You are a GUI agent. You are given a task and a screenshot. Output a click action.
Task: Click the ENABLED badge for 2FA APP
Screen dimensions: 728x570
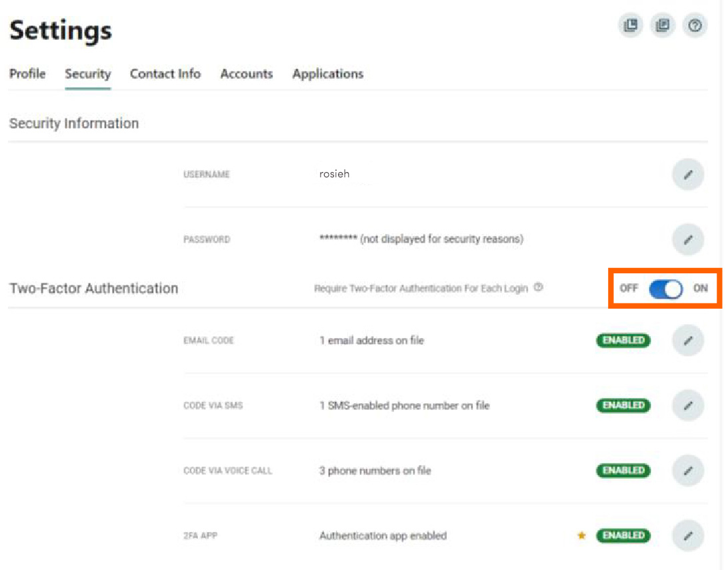[623, 535]
